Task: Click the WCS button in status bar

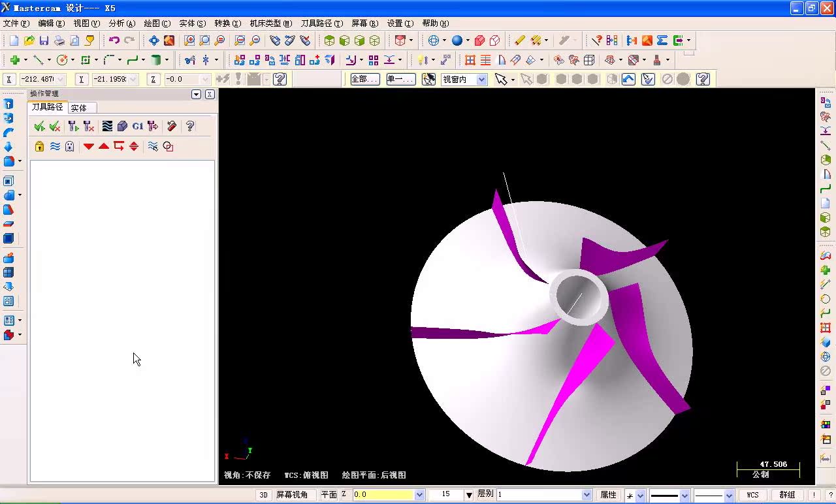Action: point(753,495)
